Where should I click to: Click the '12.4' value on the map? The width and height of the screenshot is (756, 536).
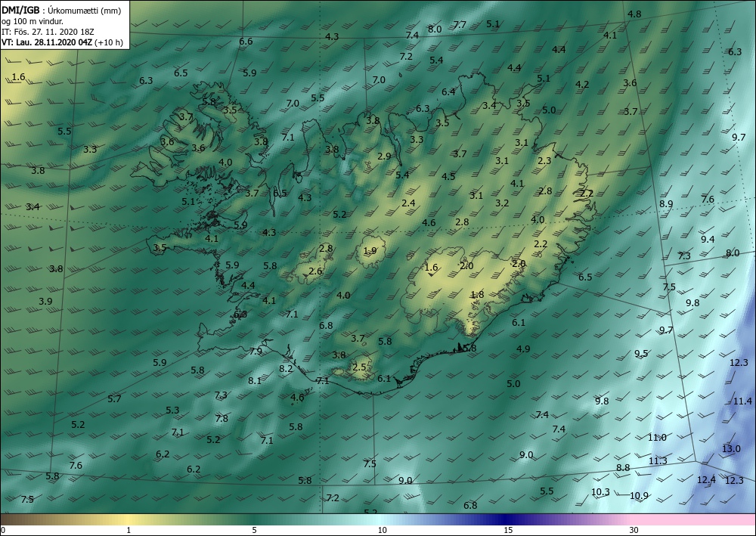706,479
